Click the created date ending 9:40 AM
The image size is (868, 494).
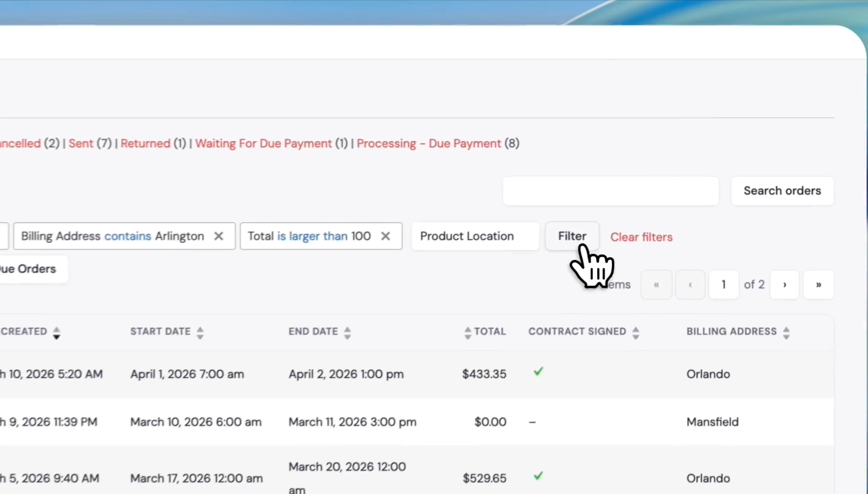[49, 478]
